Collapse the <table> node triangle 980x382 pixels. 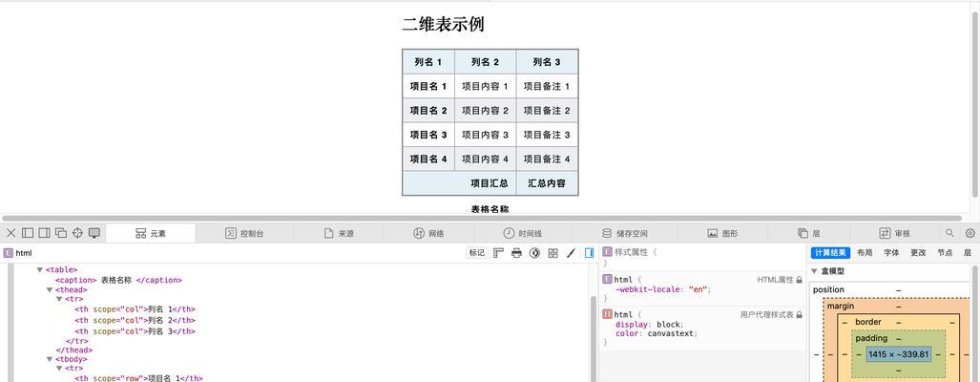(x=40, y=270)
